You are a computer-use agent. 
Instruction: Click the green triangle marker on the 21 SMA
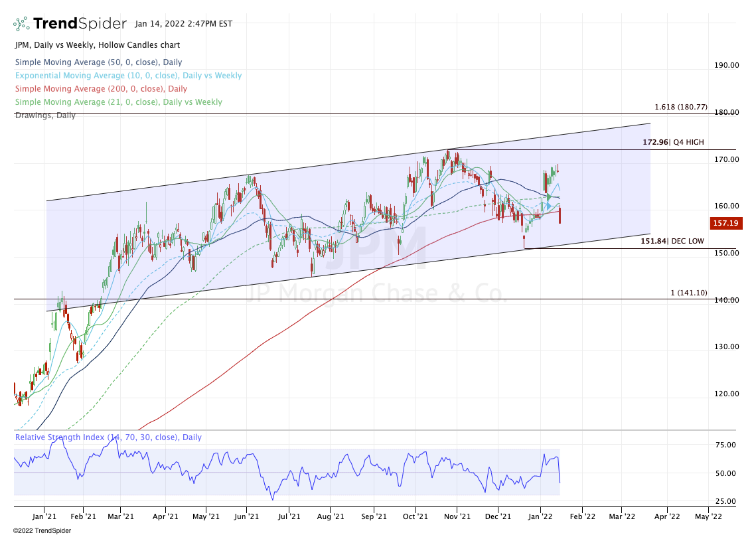click(x=549, y=196)
